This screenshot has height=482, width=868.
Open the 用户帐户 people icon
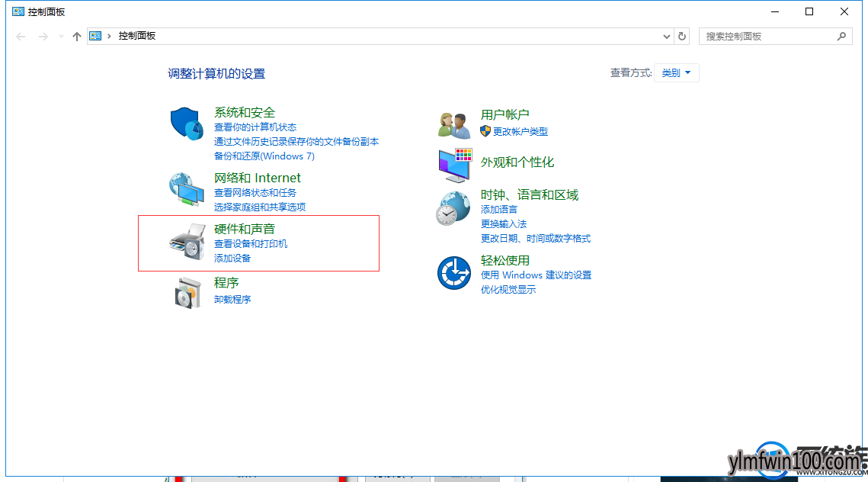coord(454,124)
